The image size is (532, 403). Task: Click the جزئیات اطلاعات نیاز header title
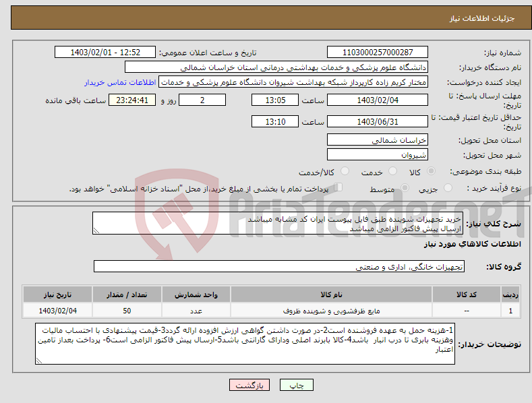(482, 18)
